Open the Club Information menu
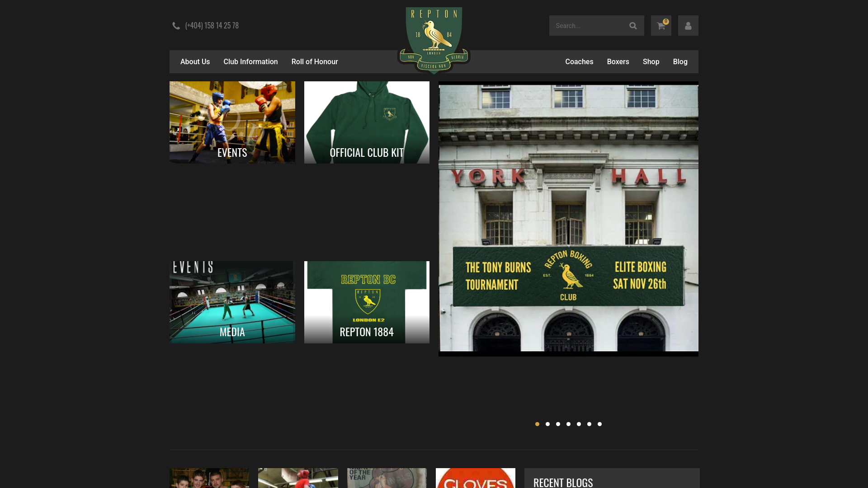 point(250,62)
